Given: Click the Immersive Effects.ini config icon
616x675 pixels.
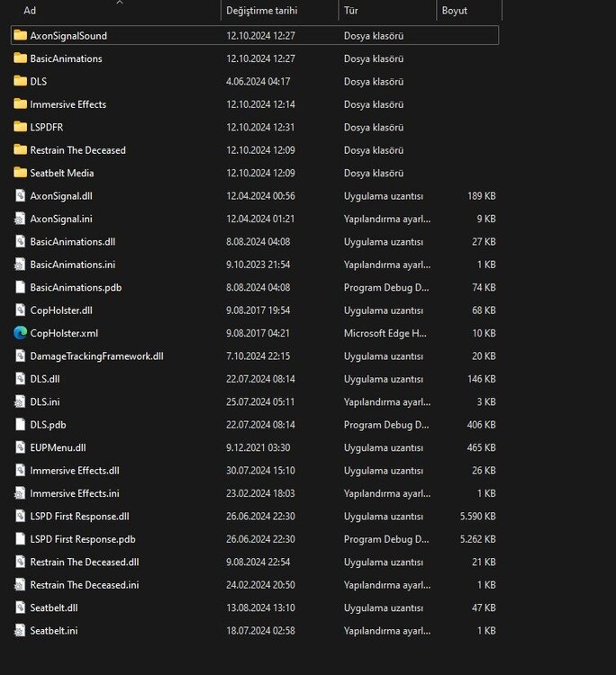Looking at the screenshot, I should [20, 493].
